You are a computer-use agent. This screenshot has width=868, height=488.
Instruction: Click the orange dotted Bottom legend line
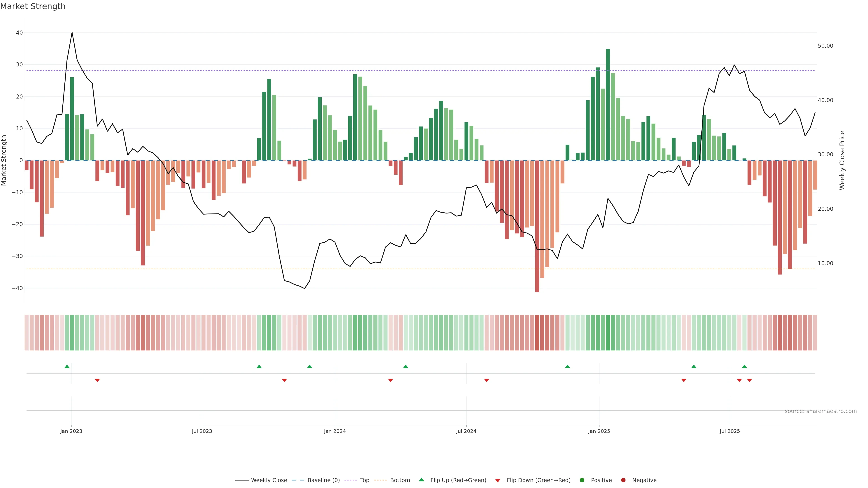[381, 480]
